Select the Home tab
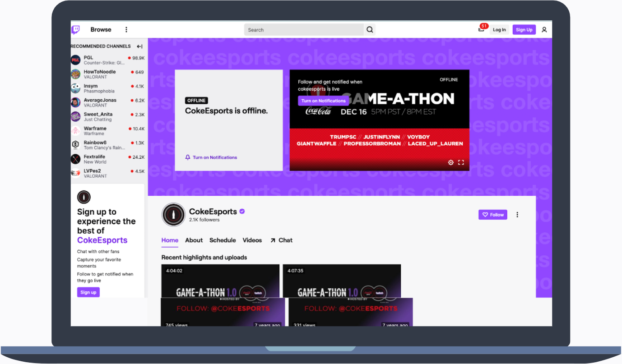This screenshot has width=622, height=364. point(170,240)
